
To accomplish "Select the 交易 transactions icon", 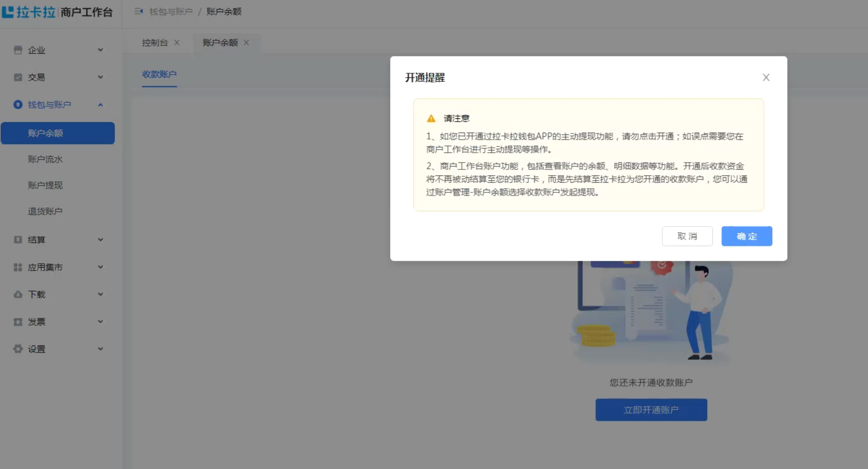I will click(18, 77).
